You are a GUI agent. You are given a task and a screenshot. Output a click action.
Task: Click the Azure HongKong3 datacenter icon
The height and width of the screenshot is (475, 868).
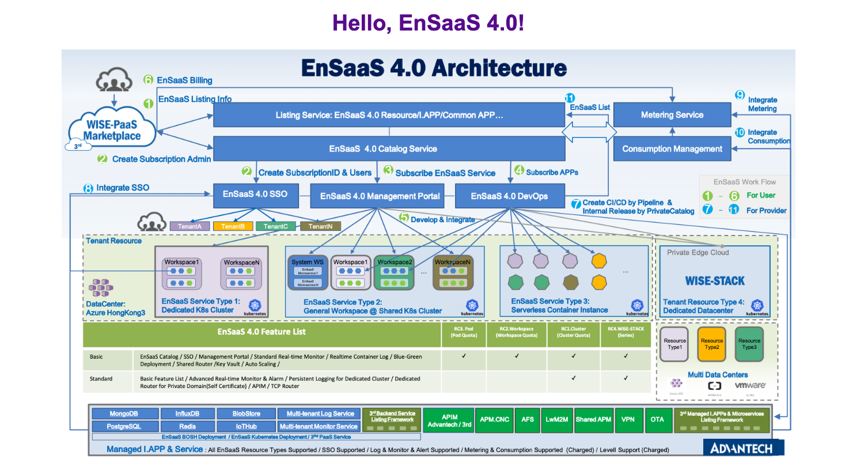click(101, 287)
